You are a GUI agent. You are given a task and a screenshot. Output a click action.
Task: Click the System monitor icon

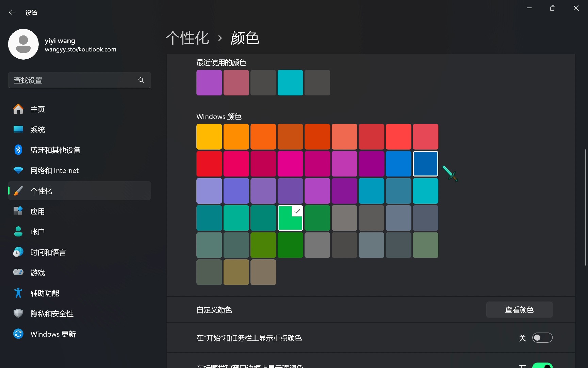(x=18, y=129)
